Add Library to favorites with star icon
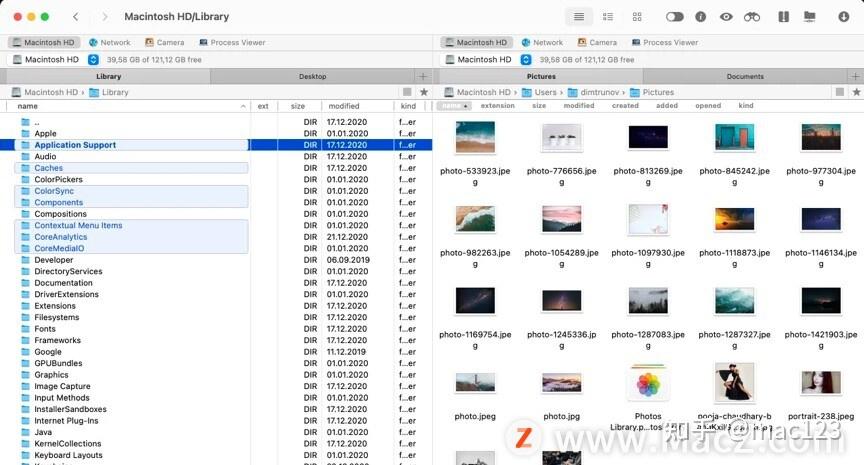This screenshot has height=465, width=864. 424,92
